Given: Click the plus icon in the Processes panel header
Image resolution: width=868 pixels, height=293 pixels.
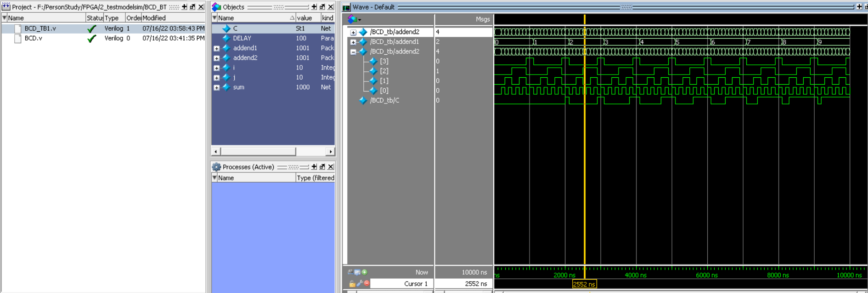Looking at the screenshot, I should [x=314, y=167].
